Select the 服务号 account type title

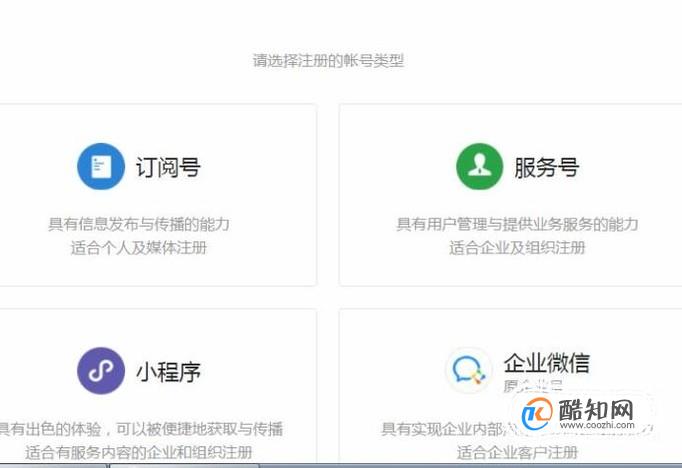click(x=547, y=167)
